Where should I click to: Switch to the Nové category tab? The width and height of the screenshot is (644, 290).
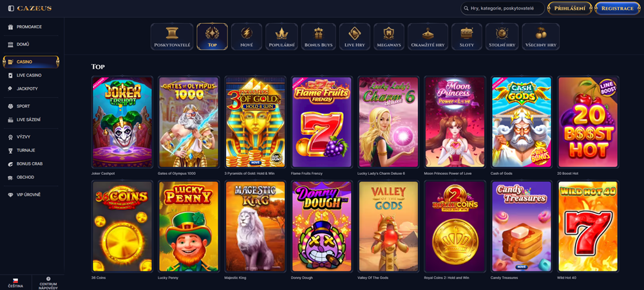[247, 37]
